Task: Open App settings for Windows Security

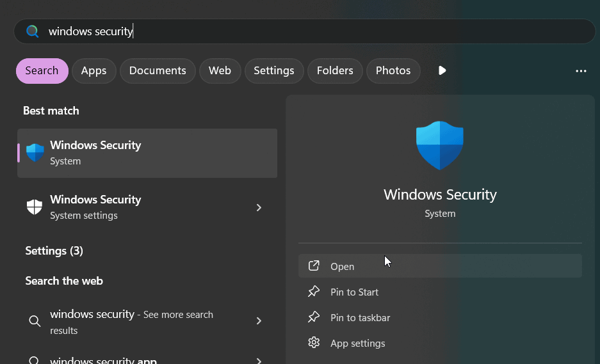Action: click(440, 343)
